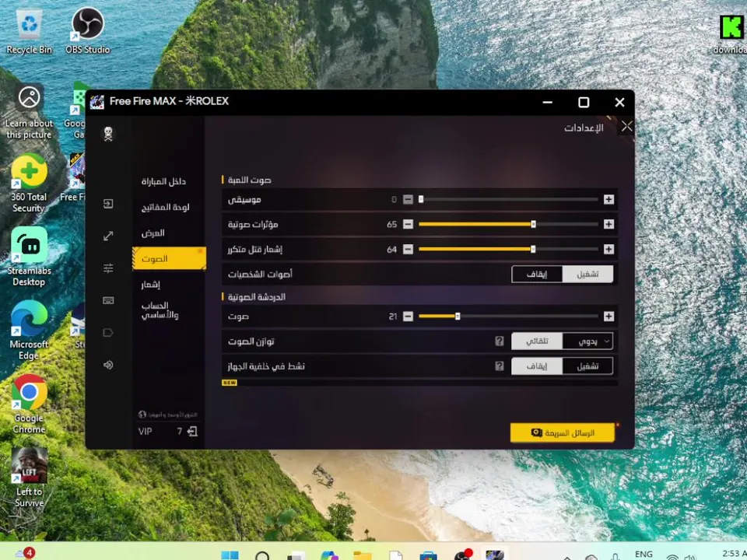The image size is (747, 560).
Task: Open OBS Studio desktop icon
Action: click(88, 31)
